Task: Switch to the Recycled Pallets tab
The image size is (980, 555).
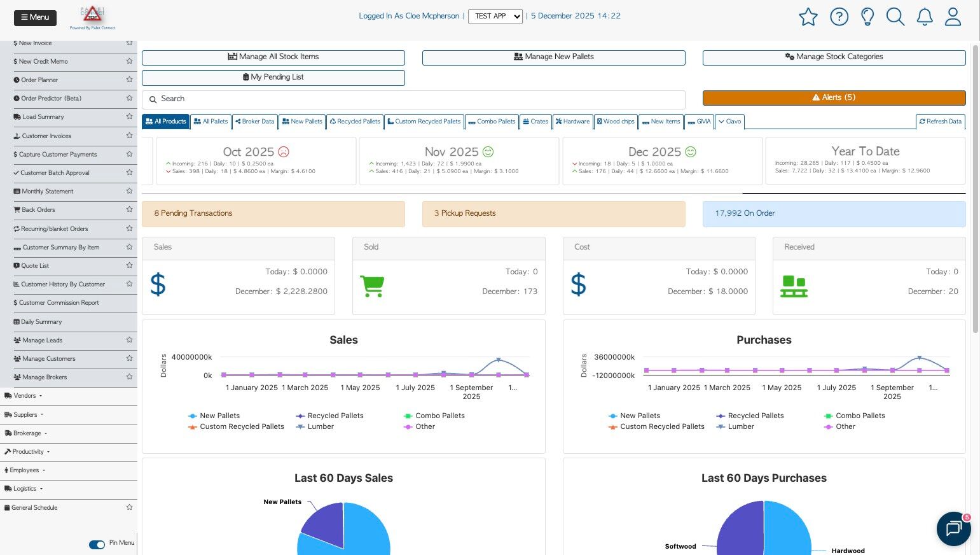Action: [355, 122]
